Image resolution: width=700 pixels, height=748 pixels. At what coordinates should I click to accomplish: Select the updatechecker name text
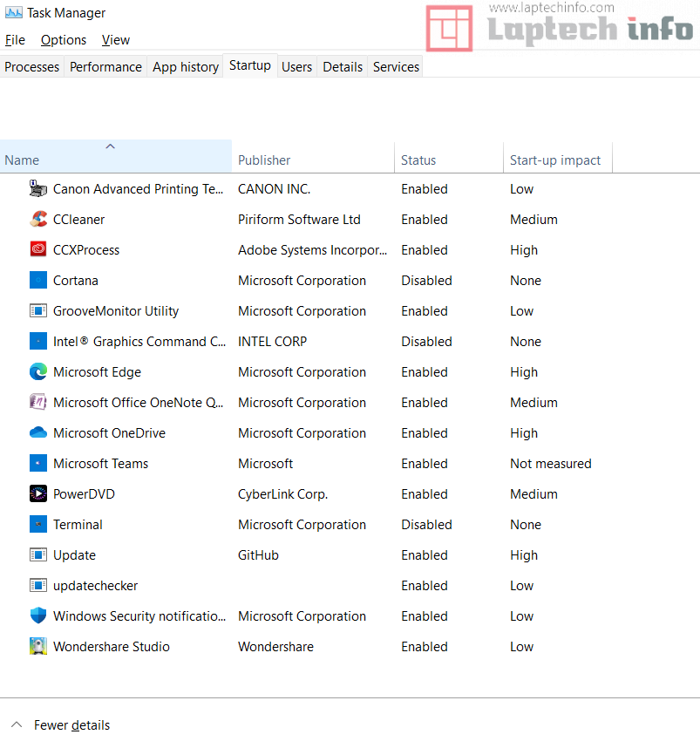(x=95, y=586)
